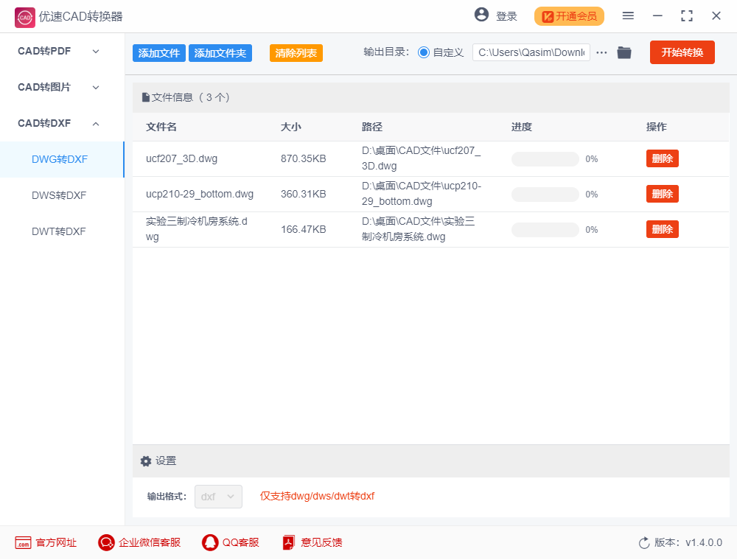Click the progress bar of 实验三制冷机房系统.dwg
The width and height of the screenshot is (737, 560).
point(545,229)
